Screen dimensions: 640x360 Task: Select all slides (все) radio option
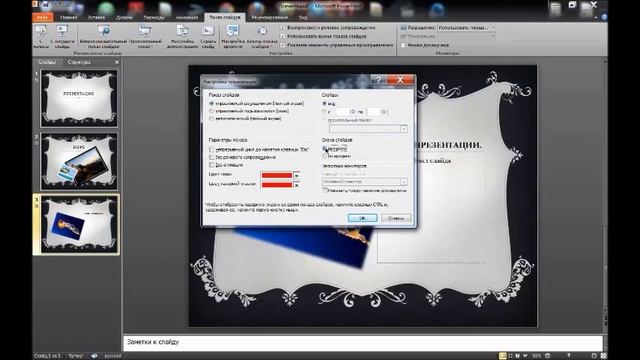click(325, 104)
